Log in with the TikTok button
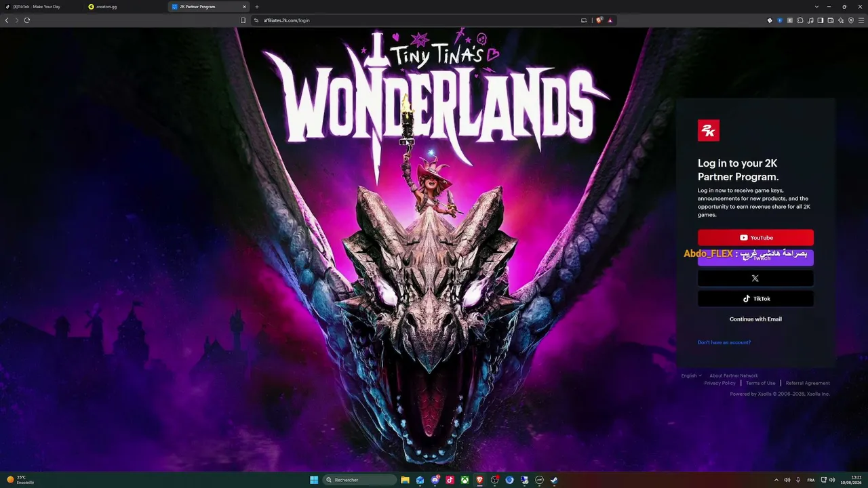Image resolution: width=868 pixels, height=488 pixels. point(755,298)
